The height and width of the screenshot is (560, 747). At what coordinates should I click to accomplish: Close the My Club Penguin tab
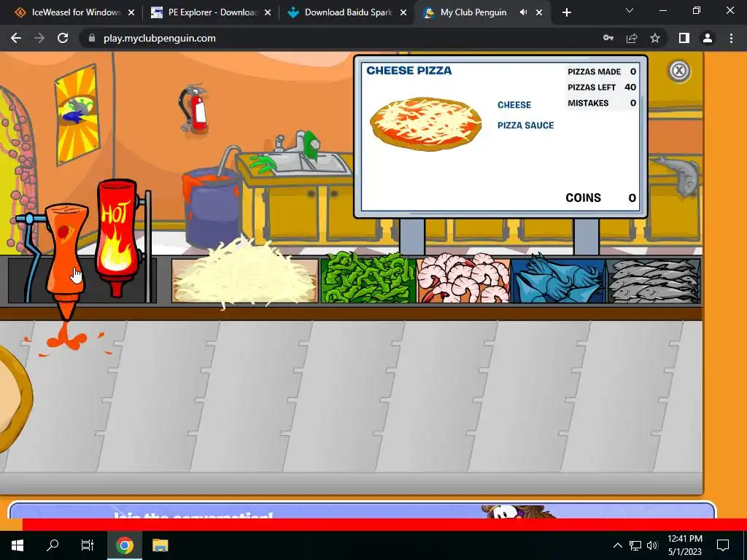539,12
